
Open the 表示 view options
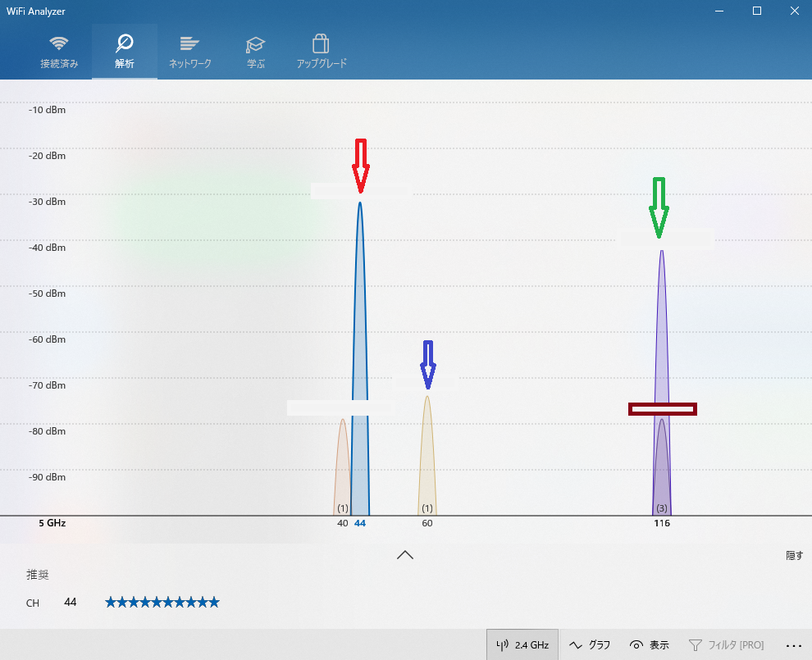(650, 644)
